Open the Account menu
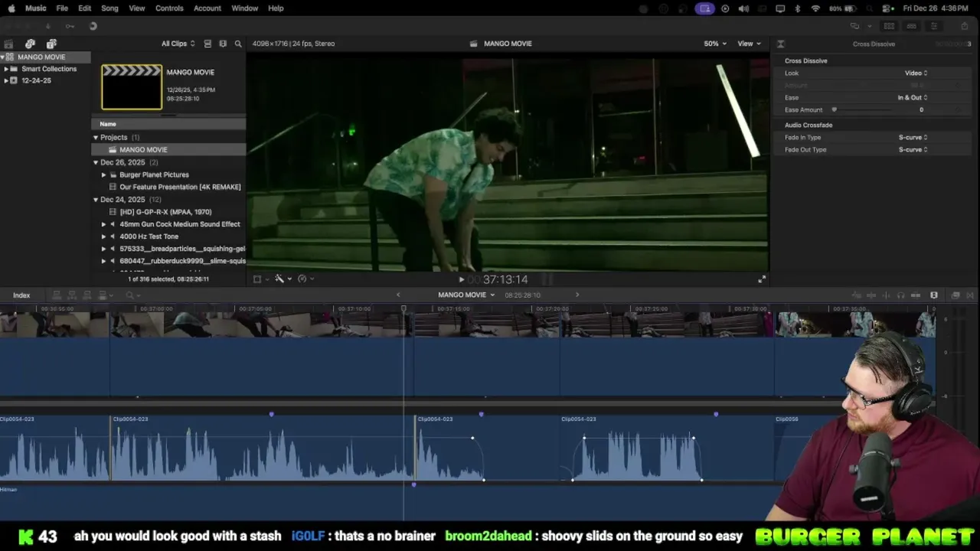Image resolution: width=980 pixels, height=551 pixels. 207,8
